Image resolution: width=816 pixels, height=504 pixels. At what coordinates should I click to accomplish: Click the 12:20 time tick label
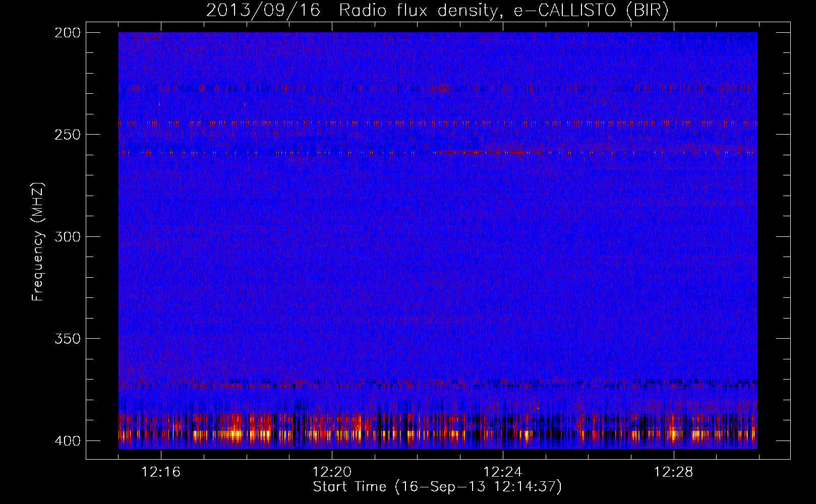332,472
